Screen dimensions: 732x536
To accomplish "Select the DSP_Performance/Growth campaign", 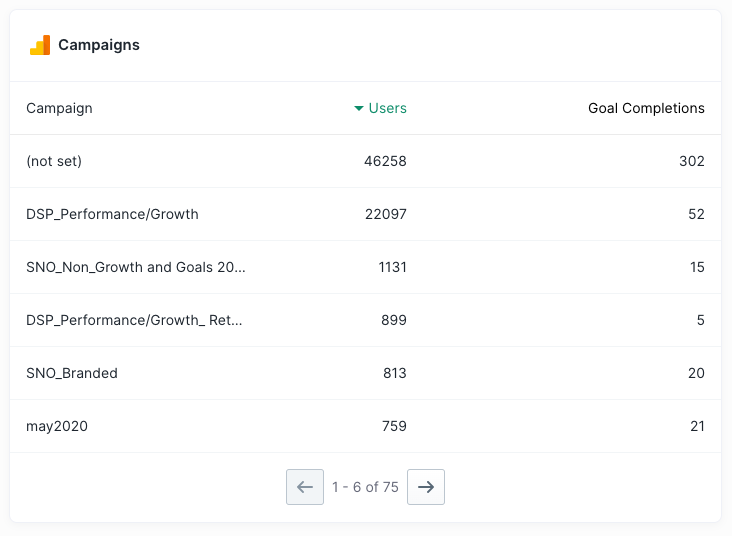I will pos(112,214).
